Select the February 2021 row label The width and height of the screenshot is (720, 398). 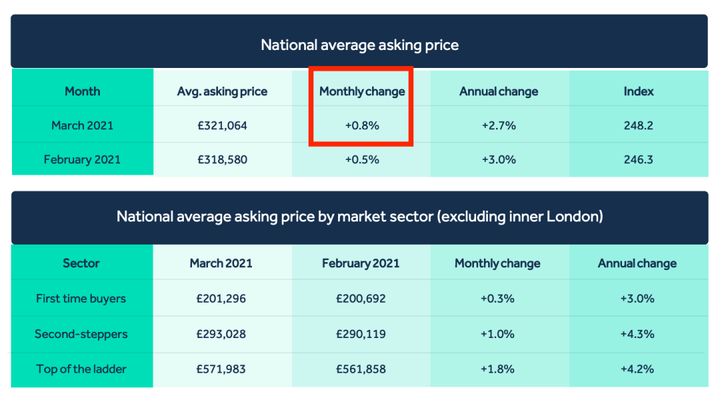coord(82,159)
